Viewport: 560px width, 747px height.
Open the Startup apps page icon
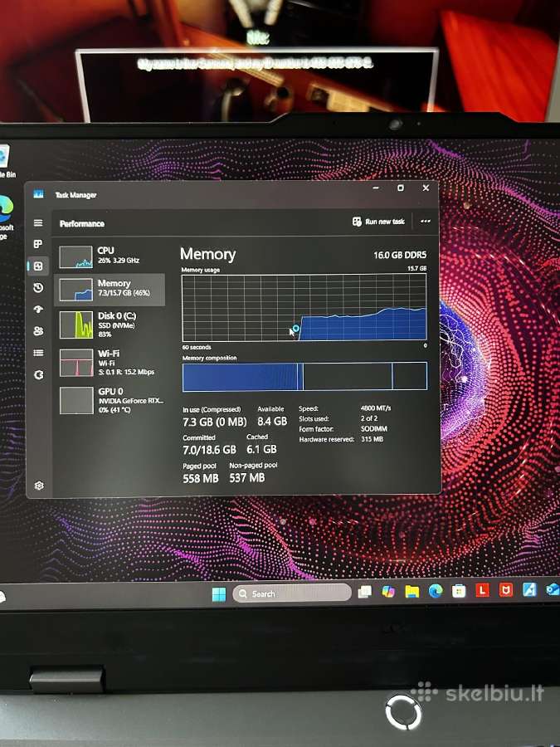(38, 310)
